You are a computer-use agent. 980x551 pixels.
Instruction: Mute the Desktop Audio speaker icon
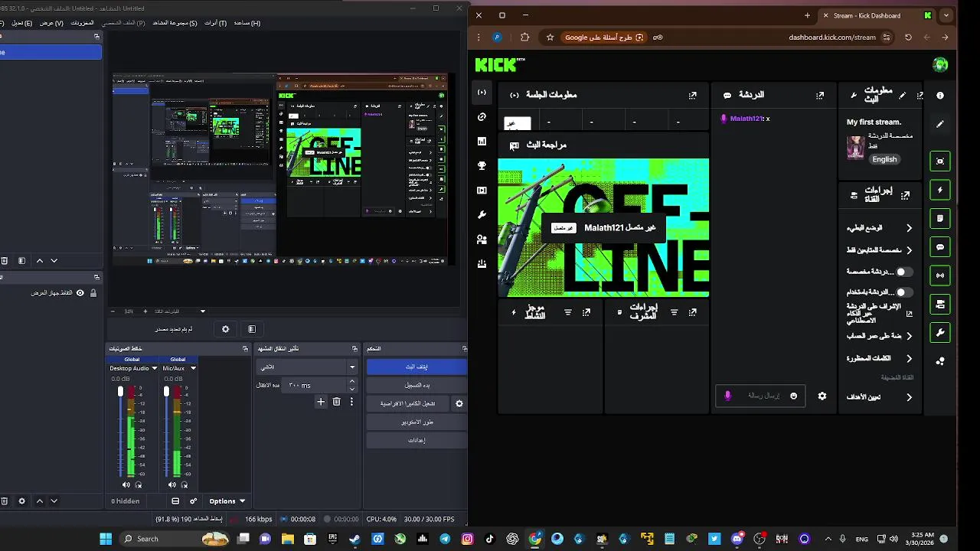(x=126, y=484)
